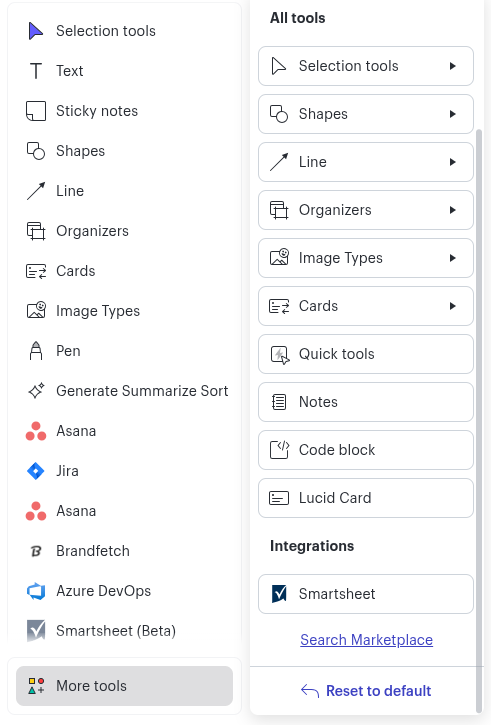The height and width of the screenshot is (725, 491).
Task: Expand the Shapes submenu arrow in All tools
Action: tap(453, 114)
